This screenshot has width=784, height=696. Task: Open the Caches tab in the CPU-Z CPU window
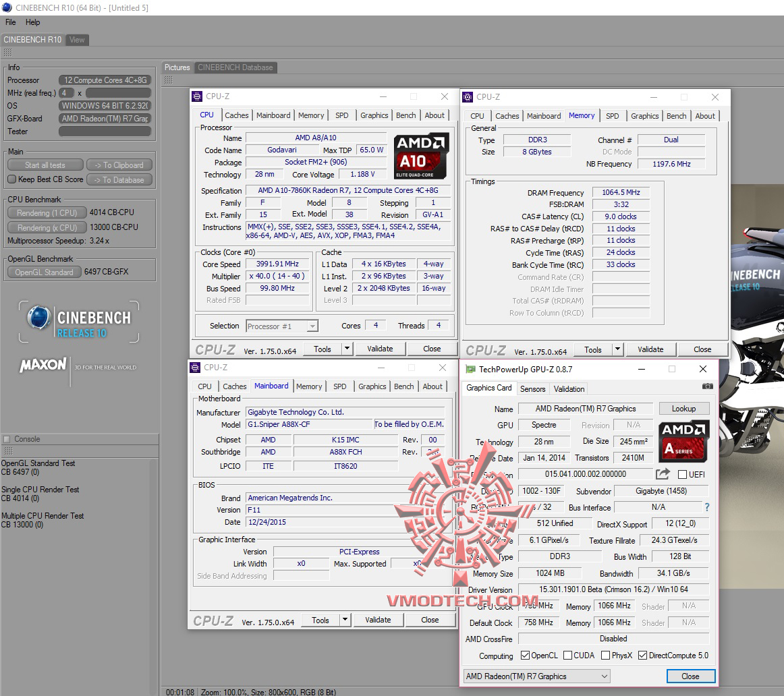tap(237, 115)
